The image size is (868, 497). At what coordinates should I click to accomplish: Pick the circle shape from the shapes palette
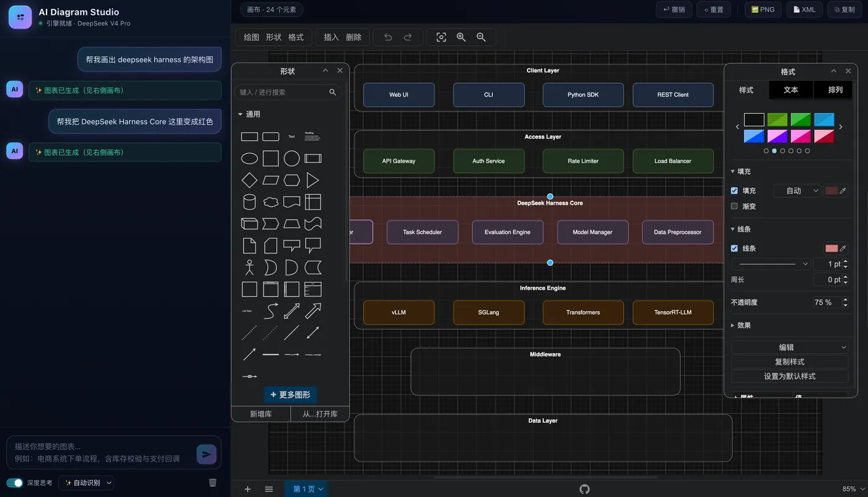click(292, 159)
